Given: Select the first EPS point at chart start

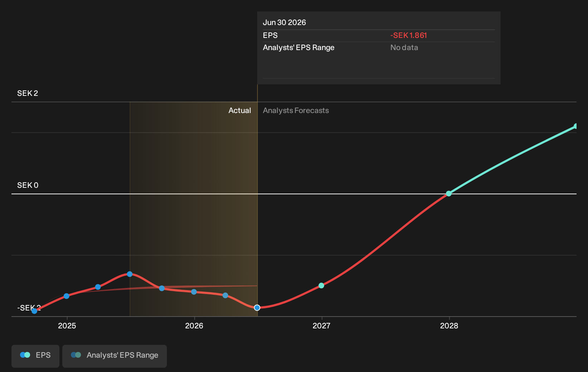Looking at the screenshot, I should pyautogui.click(x=34, y=311).
